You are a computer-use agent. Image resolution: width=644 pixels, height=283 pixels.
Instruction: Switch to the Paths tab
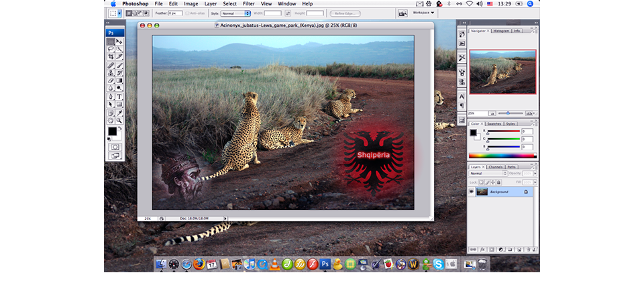[x=511, y=167]
